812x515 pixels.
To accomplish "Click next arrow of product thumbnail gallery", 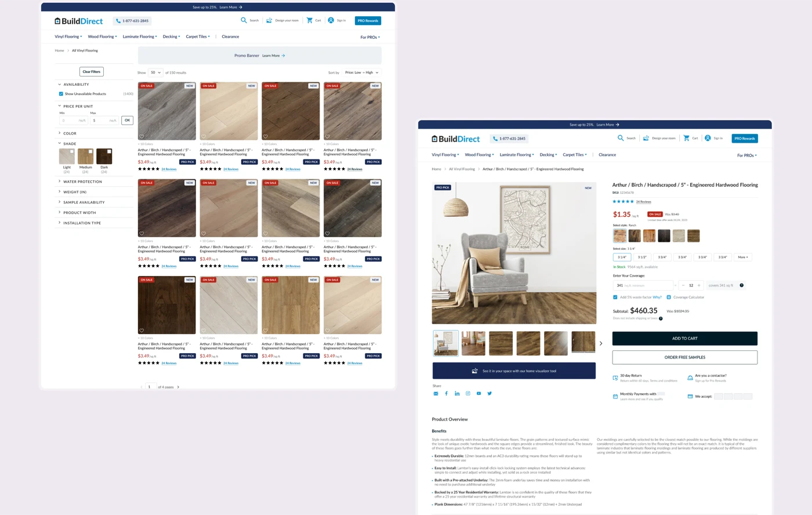I will [x=600, y=343].
